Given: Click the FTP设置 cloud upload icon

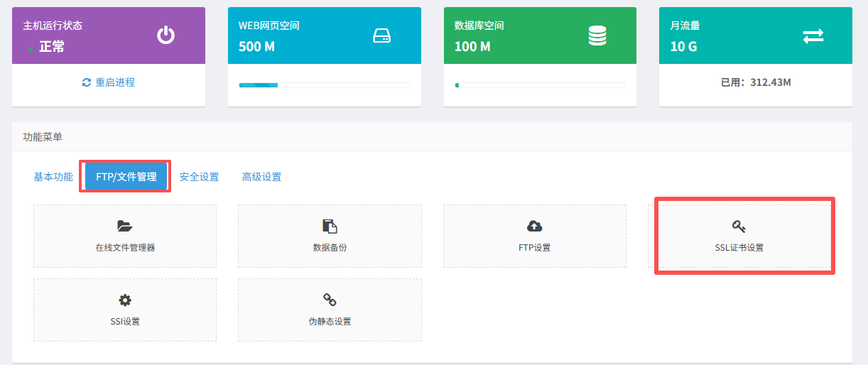Looking at the screenshot, I should click(534, 227).
